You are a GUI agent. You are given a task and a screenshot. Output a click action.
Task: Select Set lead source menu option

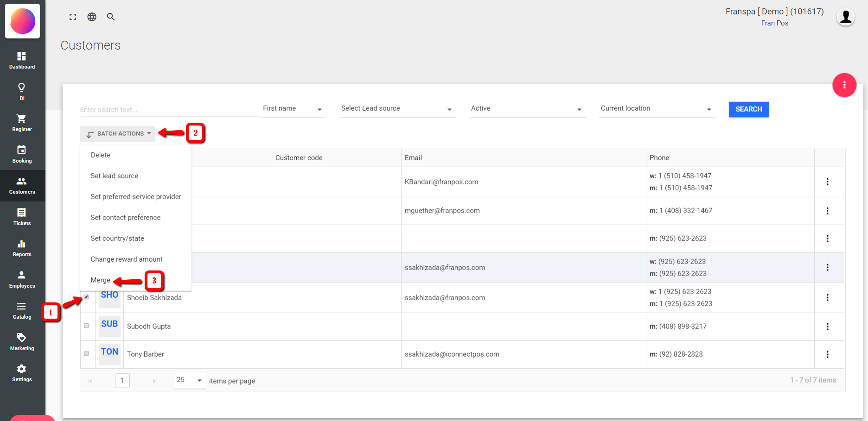click(x=115, y=176)
